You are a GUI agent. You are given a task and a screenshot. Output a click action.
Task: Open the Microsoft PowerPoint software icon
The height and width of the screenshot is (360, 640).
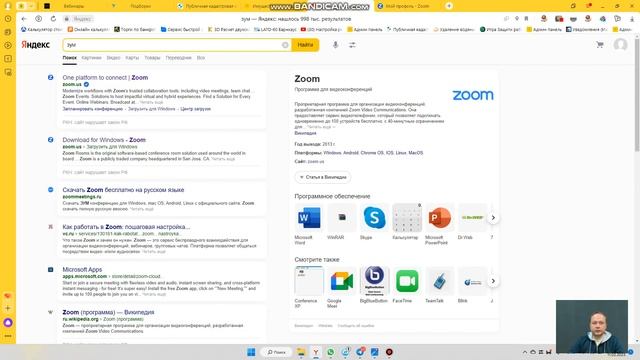[440, 218]
